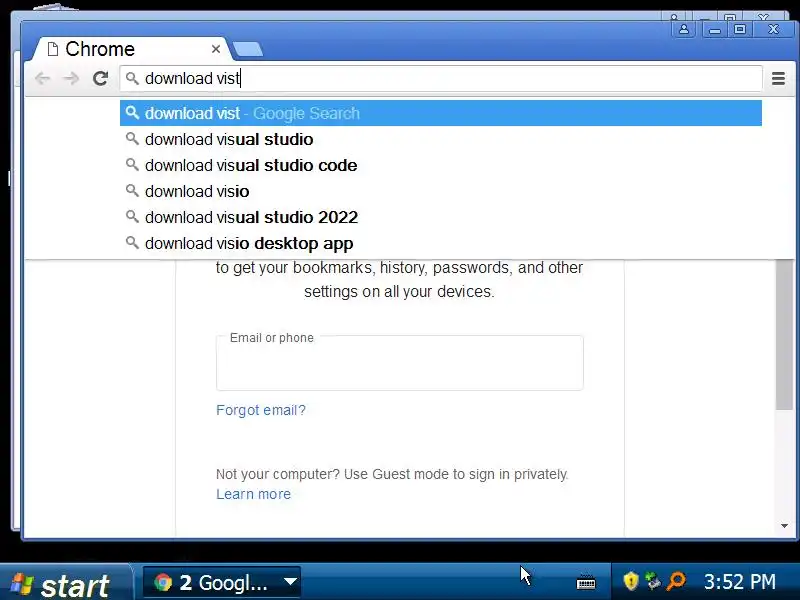Open the Chrome profile user icon

point(684,30)
